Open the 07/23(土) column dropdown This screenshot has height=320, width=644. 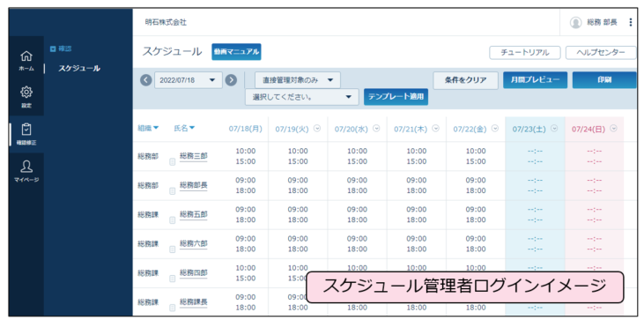[554, 129]
